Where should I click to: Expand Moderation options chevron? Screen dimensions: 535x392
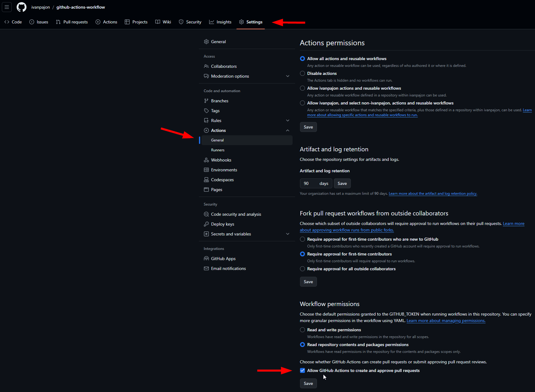[x=288, y=76]
